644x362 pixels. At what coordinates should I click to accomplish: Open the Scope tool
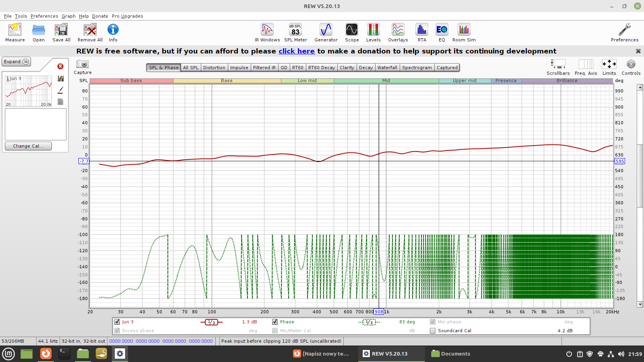pos(351,32)
